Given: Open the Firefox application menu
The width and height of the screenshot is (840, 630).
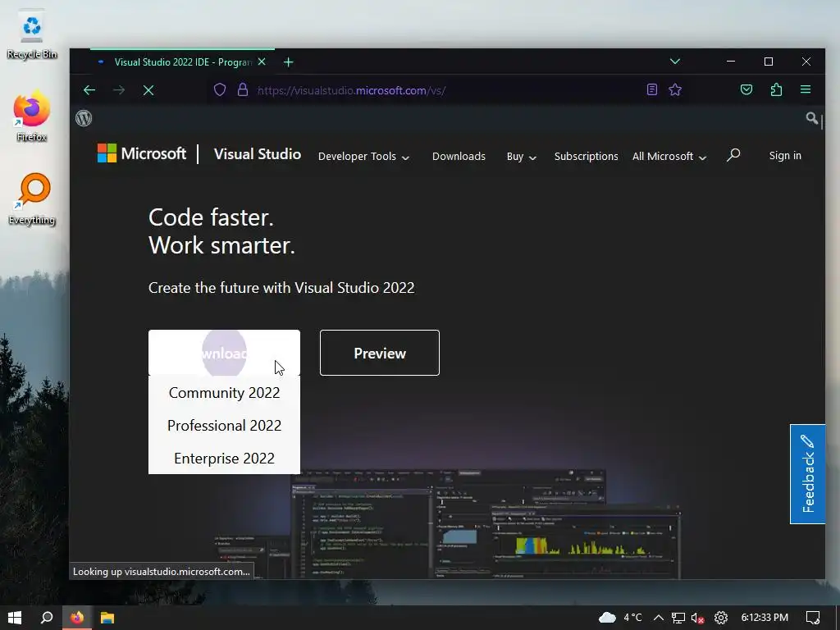Looking at the screenshot, I should click(x=806, y=89).
